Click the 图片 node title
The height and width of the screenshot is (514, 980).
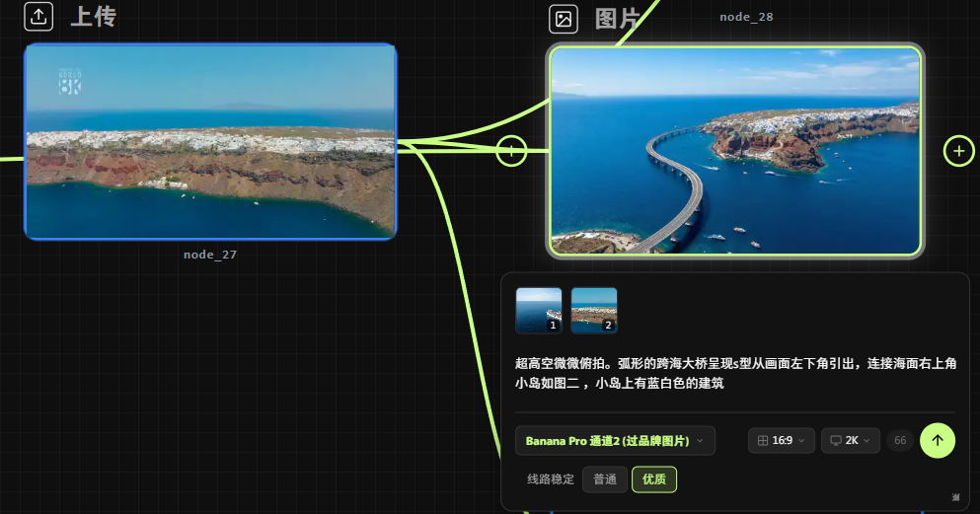[x=618, y=19]
